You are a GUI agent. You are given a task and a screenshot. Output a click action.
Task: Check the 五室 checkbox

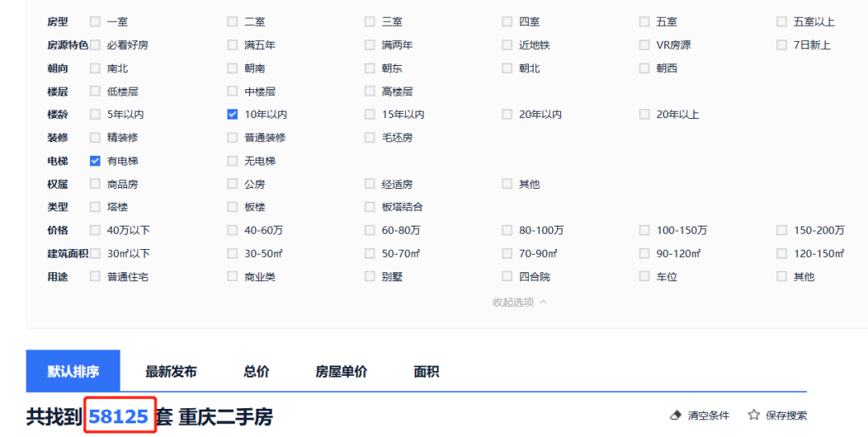pos(645,22)
